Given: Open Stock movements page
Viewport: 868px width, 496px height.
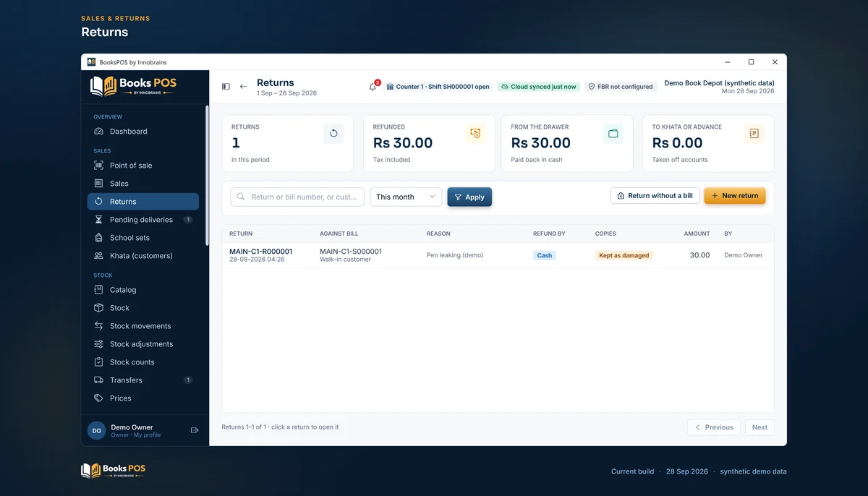Looking at the screenshot, I should [x=142, y=326].
